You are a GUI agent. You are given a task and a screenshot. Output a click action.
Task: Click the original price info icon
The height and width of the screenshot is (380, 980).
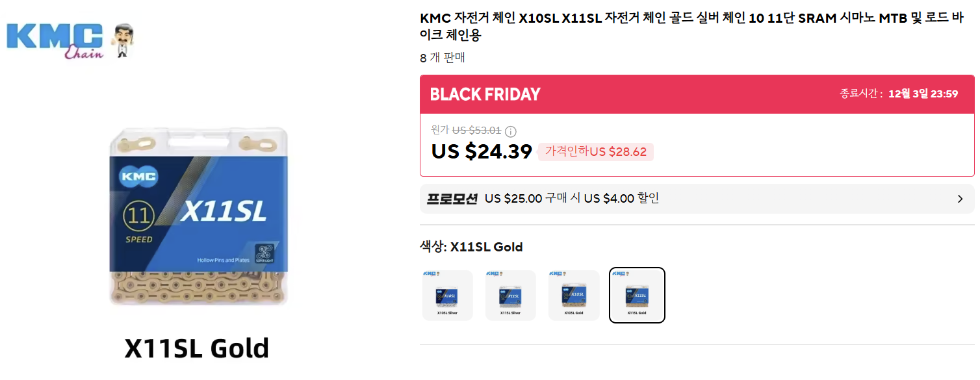click(511, 131)
